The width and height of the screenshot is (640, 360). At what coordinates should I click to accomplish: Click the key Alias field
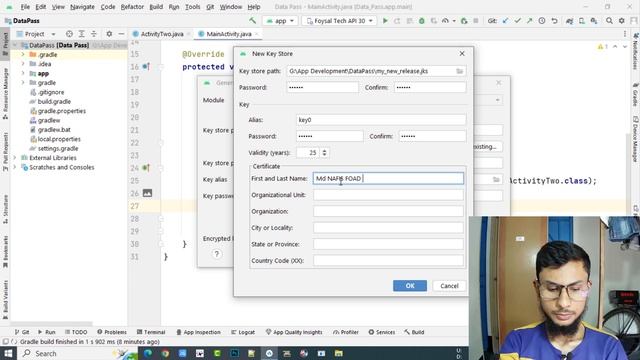[381, 120]
